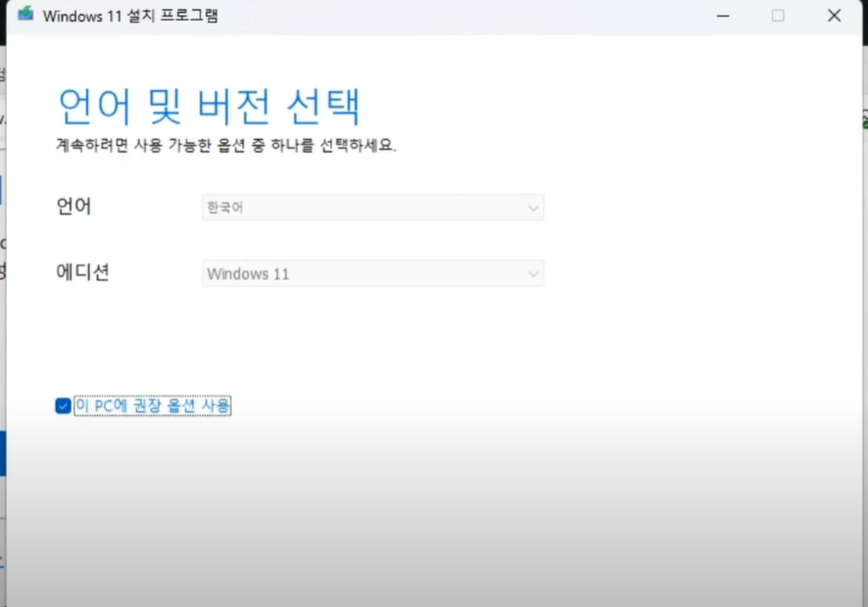The image size is (868, 607).
Task: Click the disabled maximize button in title bar
Action: pyautogui.click(x=778, y=16)
